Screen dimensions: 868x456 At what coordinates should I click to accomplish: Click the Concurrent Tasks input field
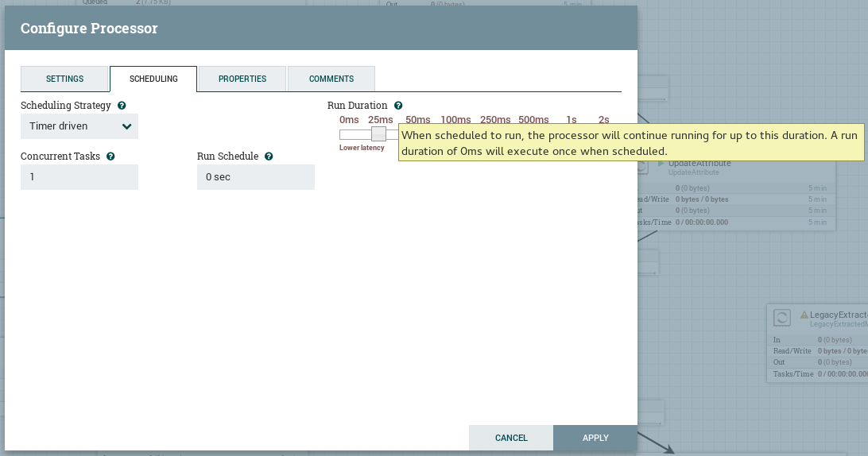click(x=79, y=177)
